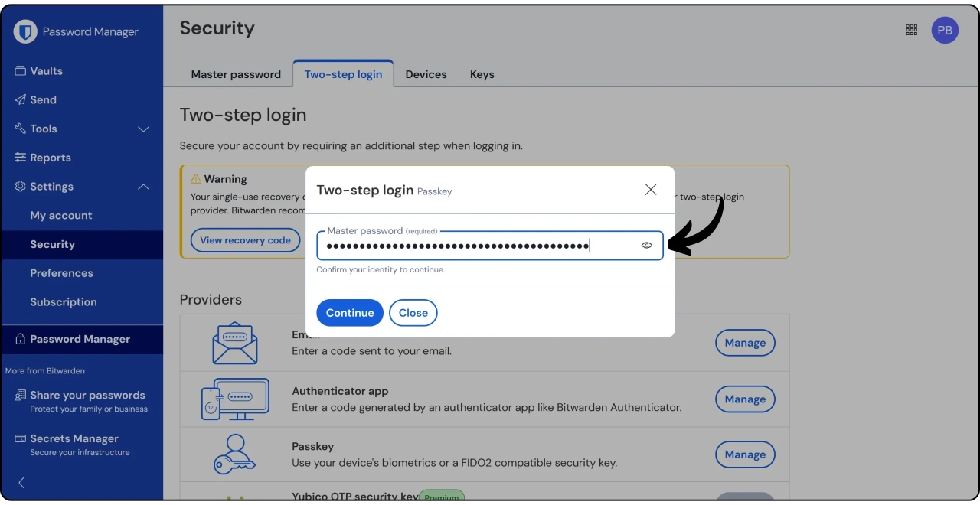This screenshot has width=980, height=505.
Task: Click the Warning triangle icon
Action: click(x=195, y=179)
